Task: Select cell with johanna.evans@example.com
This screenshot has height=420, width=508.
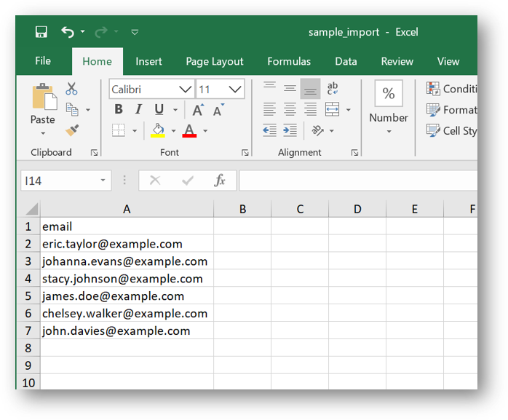Action: [x=127, y=261]
